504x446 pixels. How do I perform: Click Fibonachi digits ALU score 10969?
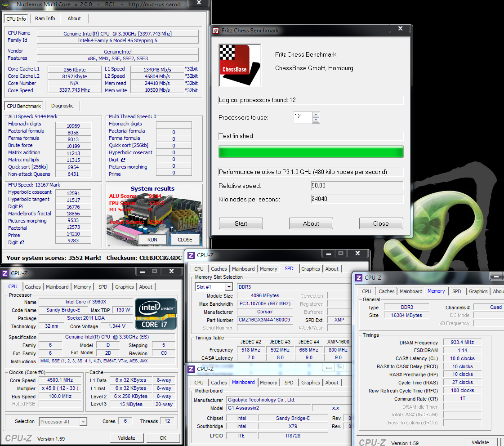(73, 125)
